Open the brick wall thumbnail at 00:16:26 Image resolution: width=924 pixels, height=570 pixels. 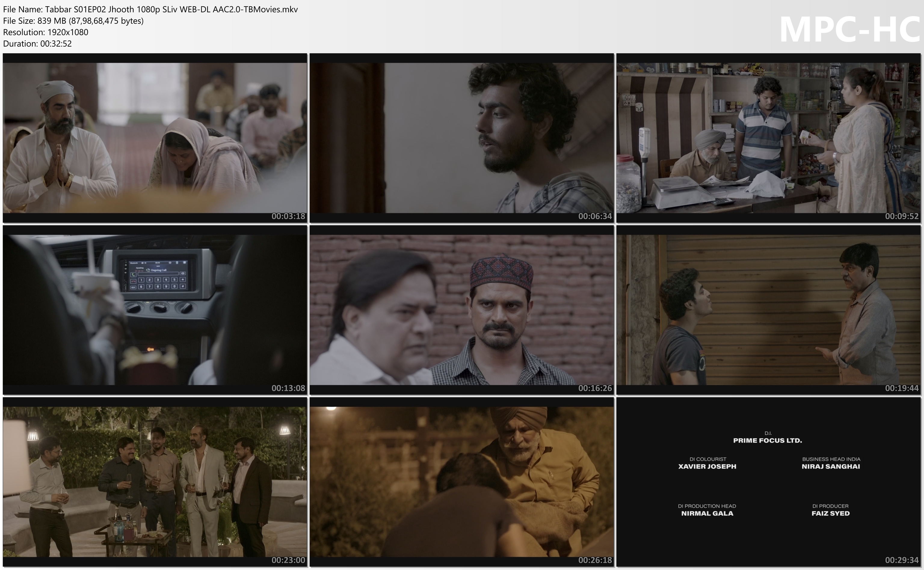click(462, 310)
